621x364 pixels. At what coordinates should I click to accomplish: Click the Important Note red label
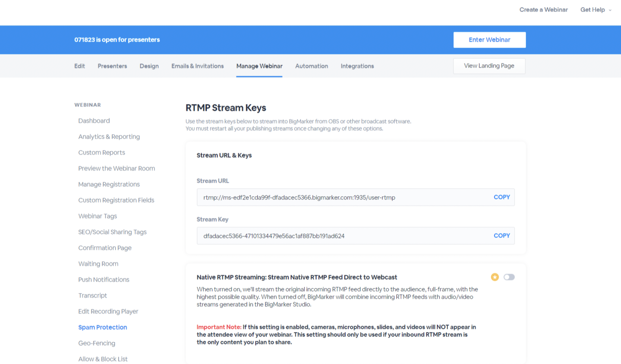pos(219,327)
